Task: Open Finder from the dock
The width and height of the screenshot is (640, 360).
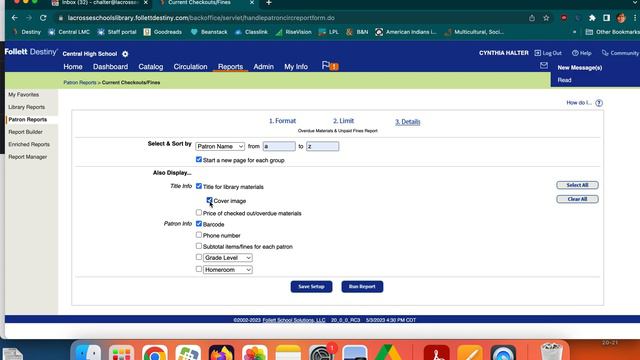Action: pos(88,353)
